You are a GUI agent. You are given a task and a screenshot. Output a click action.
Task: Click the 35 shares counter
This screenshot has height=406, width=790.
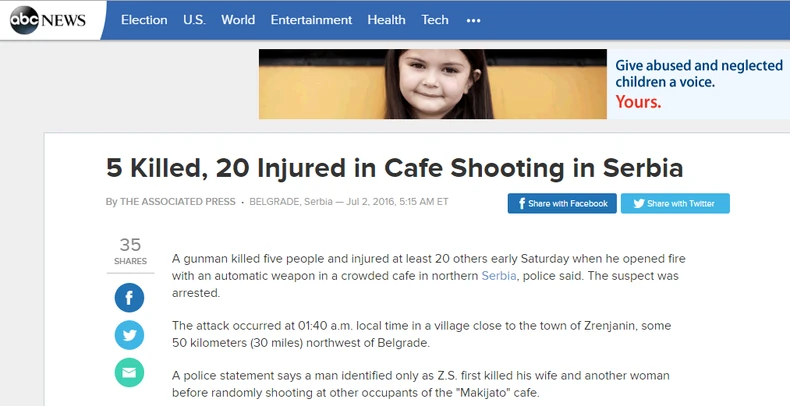tap(130, 251)
